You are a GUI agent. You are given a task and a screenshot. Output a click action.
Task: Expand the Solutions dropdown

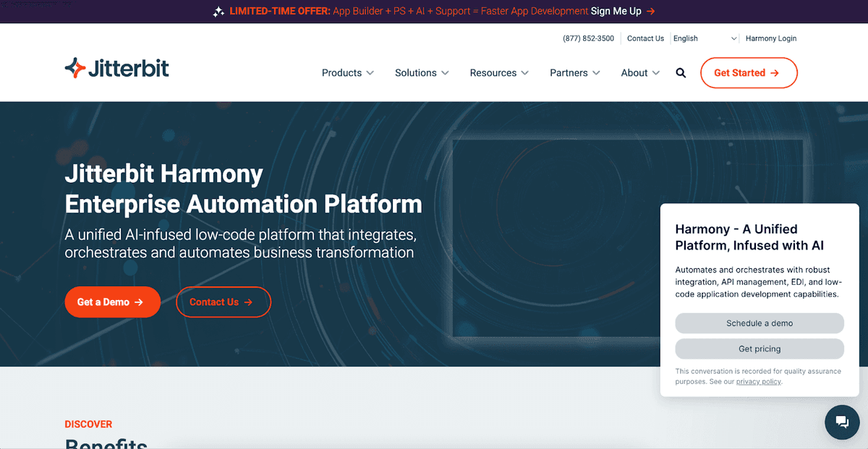[x=422, y=73]
